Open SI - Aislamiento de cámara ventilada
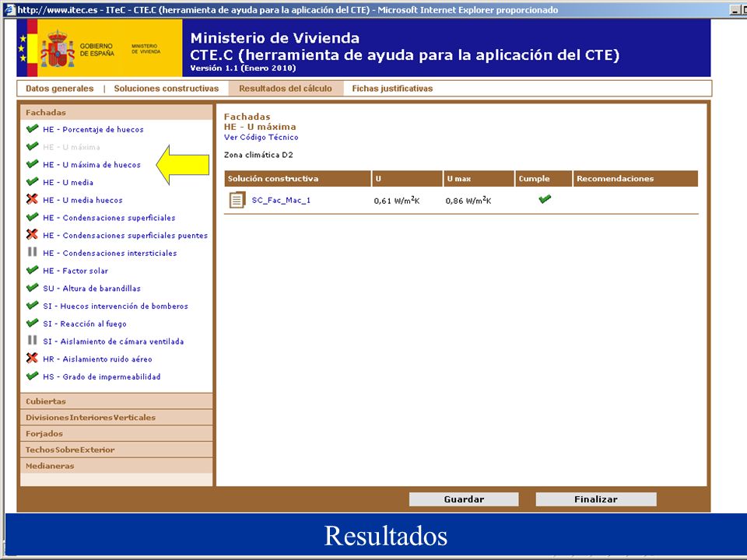The width and height of the screenshot is (747, 560). coord(114,341)
